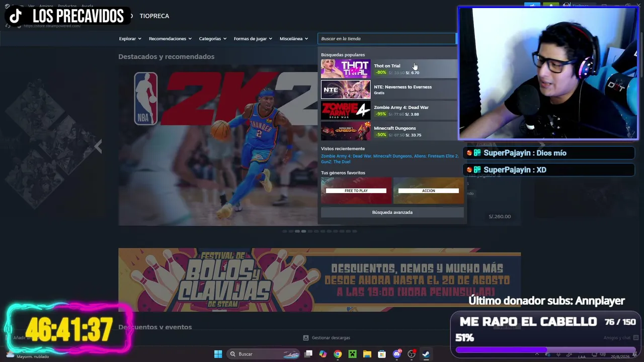The width and height of the screenshot is (644, 362).
Task: Click the -95% discount badge
Action: coord(381,114)
